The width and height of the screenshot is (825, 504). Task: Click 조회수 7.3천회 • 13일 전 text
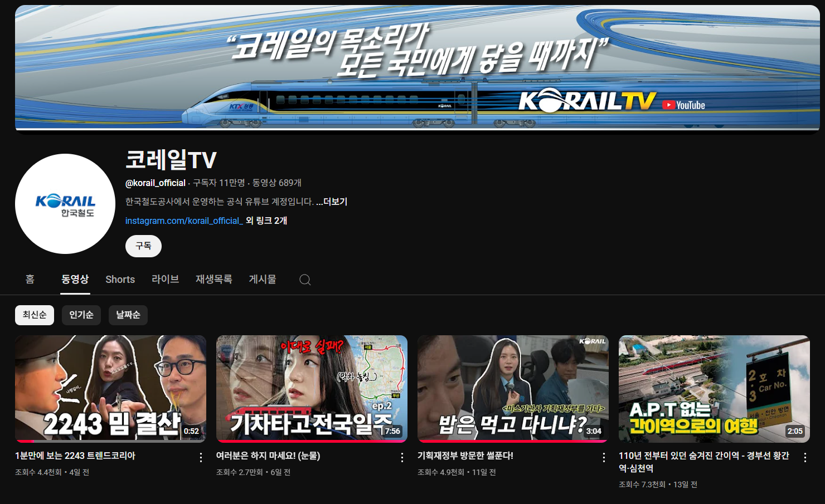tap(658, 485)
